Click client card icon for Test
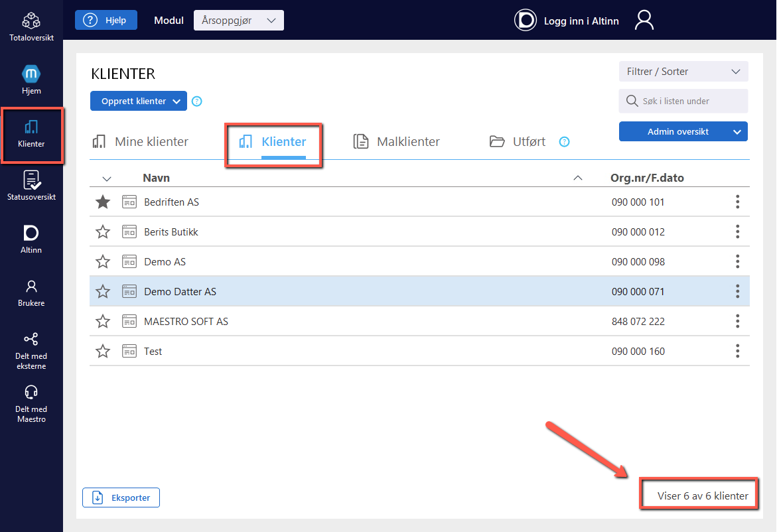Screen dimensions: 777x532 [x=129, y=351]
